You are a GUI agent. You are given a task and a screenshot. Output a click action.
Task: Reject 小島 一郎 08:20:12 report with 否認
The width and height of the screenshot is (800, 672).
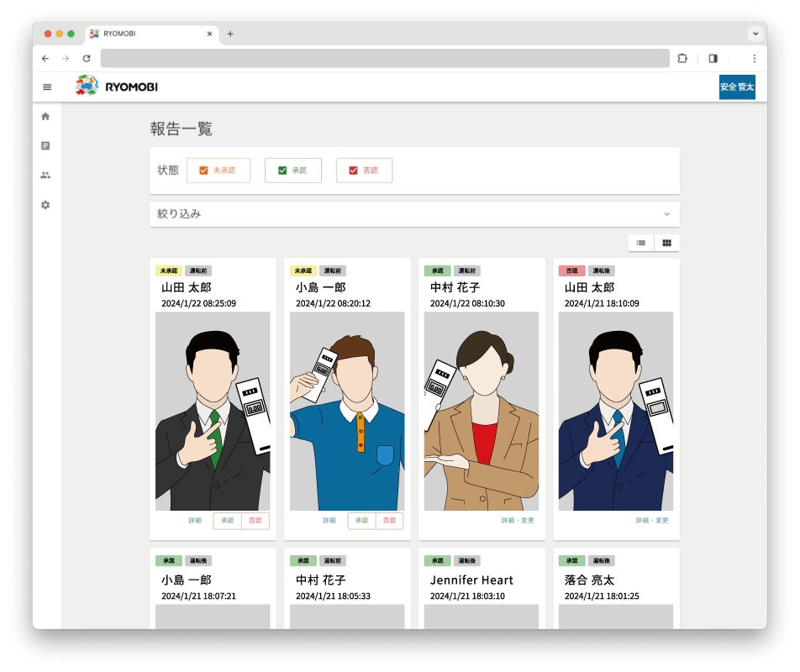(389, 521)
